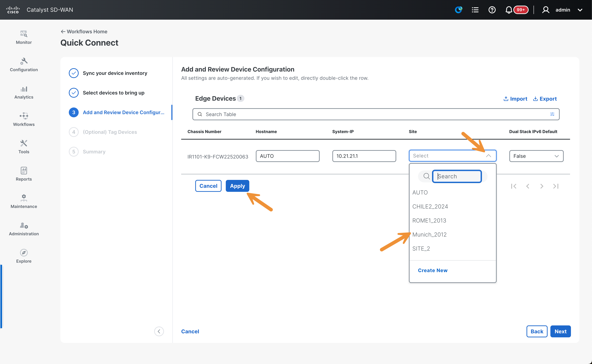This screenshot has height=364, width=592.
Task: Choose Munich_2012 from the Site list
Action: pos(429,234)
